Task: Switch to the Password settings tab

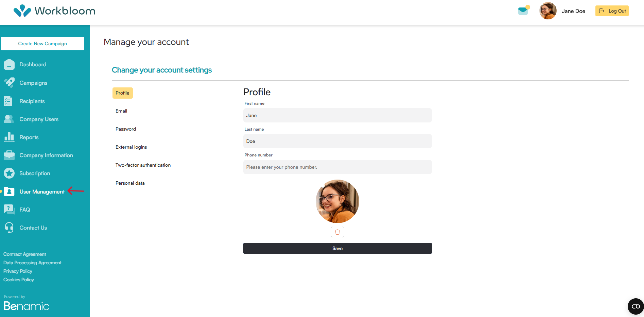Action: click(126, 129)
